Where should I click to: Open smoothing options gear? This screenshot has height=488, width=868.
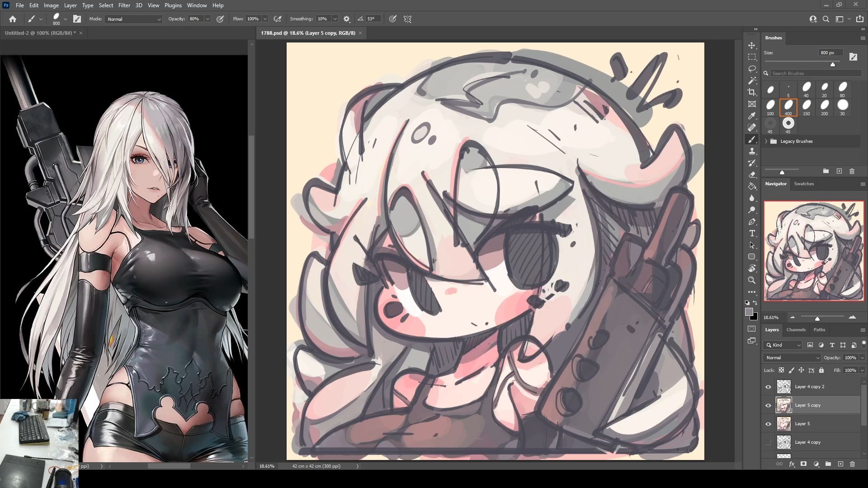point(347,19)
